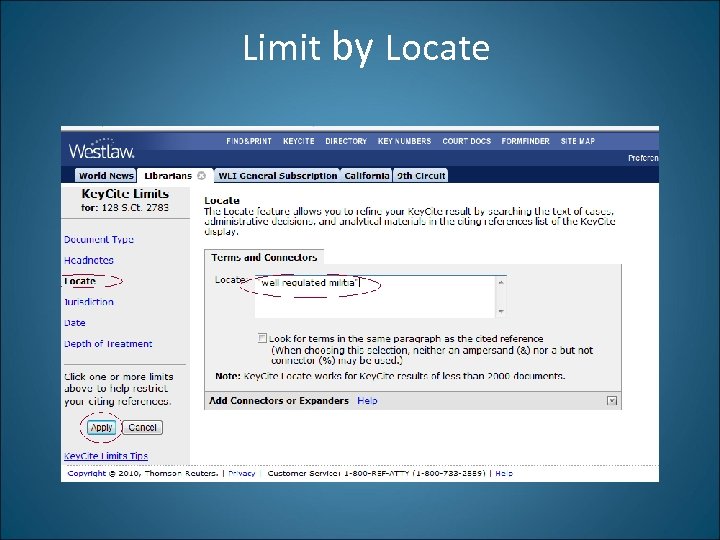Switch to the 9th Circuit tab
Screen dimensions: 720x540
(x=421, y=175)
